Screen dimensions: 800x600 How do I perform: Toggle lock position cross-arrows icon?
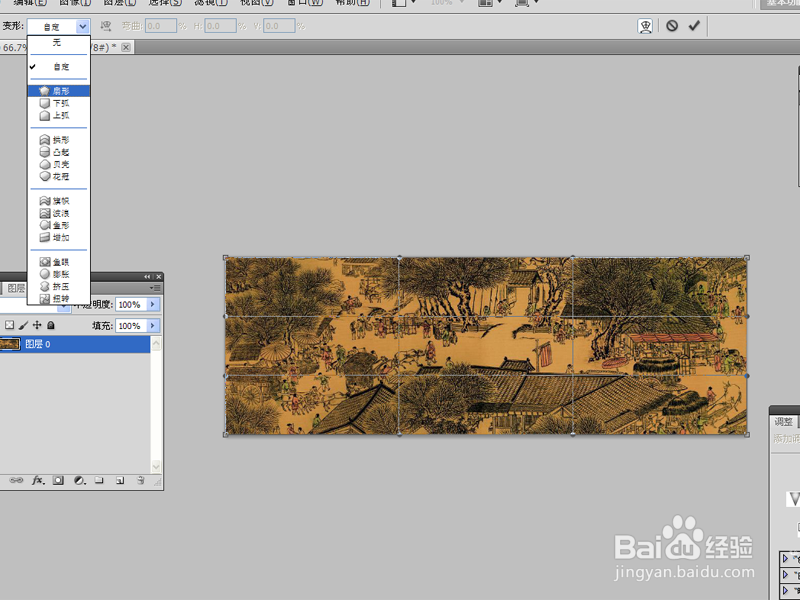tap(37, 325)
